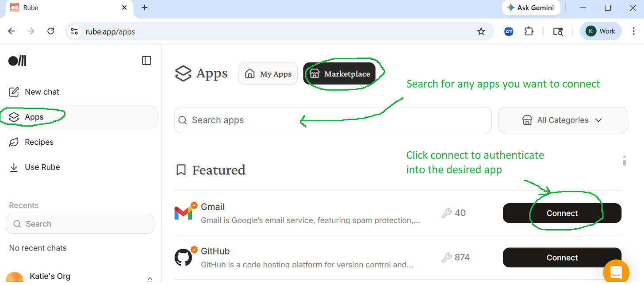Click the Rube logo in the sidebar
Viewport: 644px width, 285px height.
click(18, 61)
